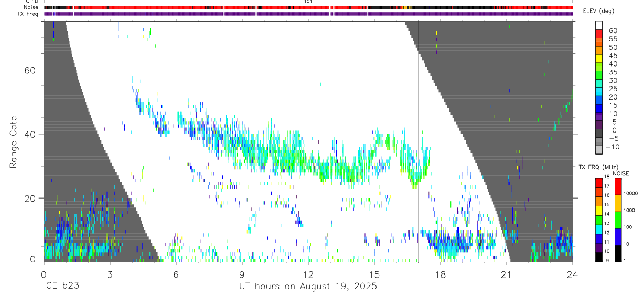Viewport: 644px width, 297px height.
Task: Click the CPID label at top left
Action: [31, 2]
